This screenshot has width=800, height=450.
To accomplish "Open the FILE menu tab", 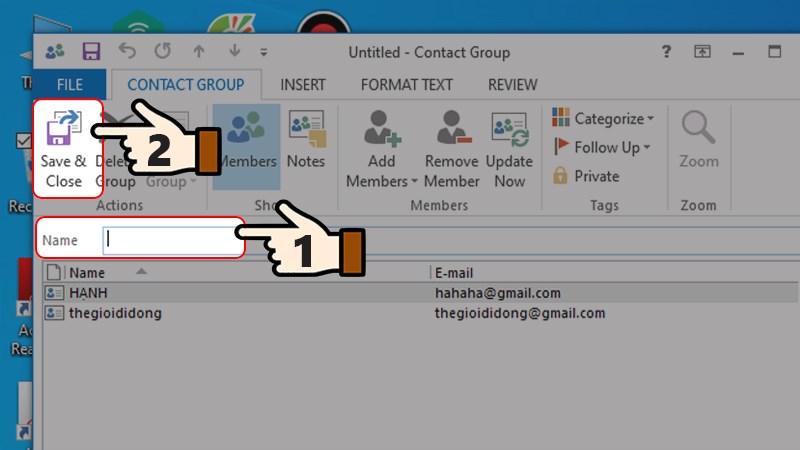I will pyautogui.click(x=69, y=85).
